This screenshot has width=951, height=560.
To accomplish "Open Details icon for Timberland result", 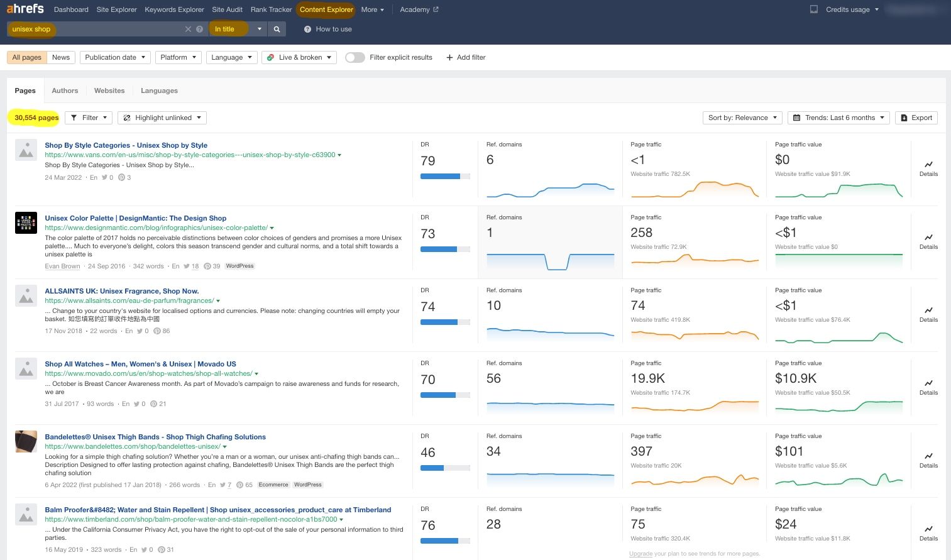I will click(928, 529).
